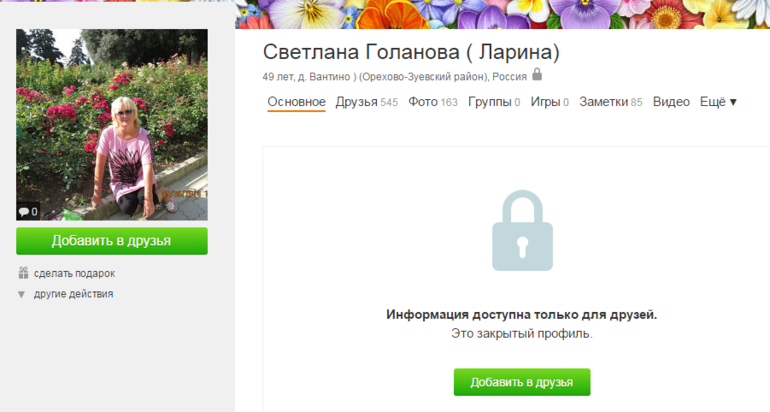Expand другие действия triangle arrow
This screenshot has height=412, width=770.
21,295
